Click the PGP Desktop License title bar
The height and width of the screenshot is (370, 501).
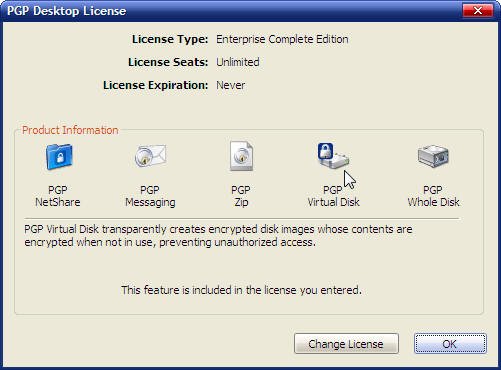(x=233, y=11)
